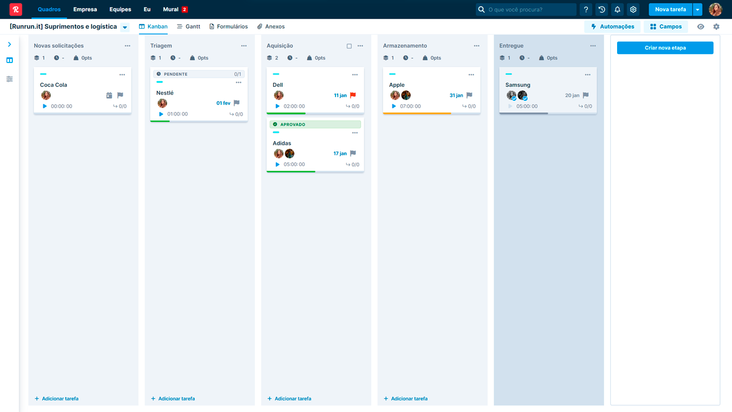Toggle the board visibility eye icon
The image size is (732, 412).
point(701,27)
